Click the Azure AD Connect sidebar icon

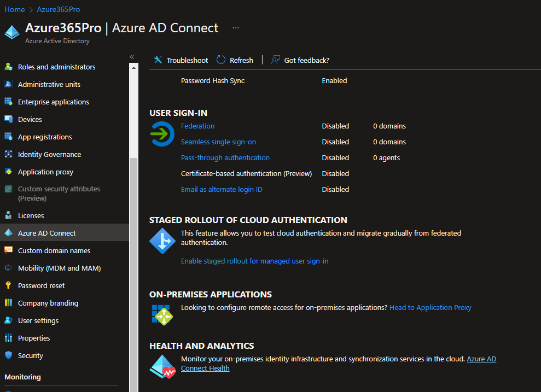9,233
